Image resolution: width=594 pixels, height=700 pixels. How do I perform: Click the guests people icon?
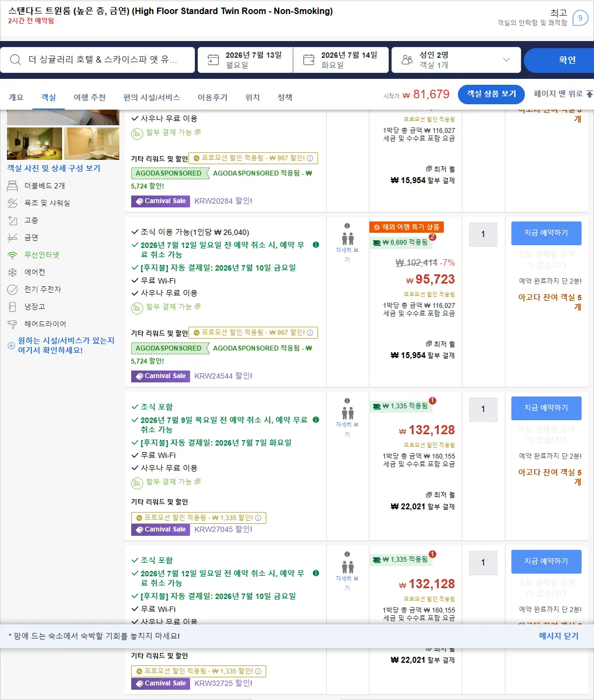407,59
